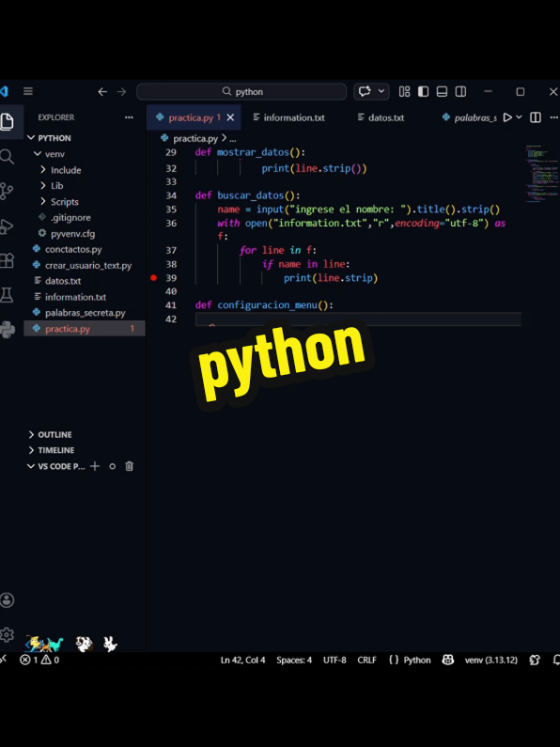Toggle the primary side bar

423,91
